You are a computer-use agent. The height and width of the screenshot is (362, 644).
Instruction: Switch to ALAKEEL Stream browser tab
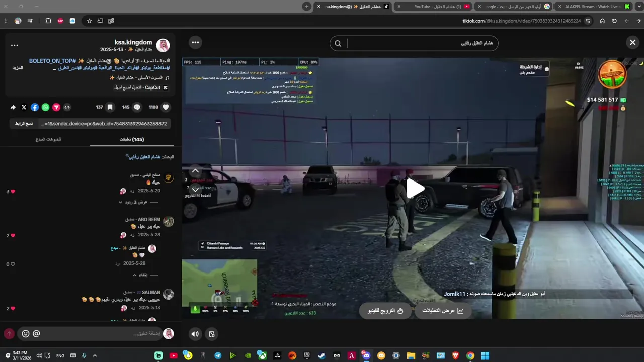click(595, 7)
